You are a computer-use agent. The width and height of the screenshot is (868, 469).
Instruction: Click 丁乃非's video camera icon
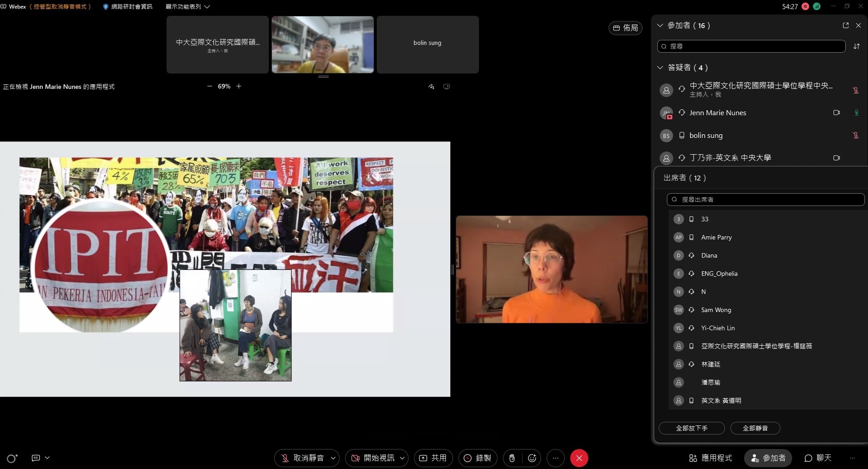[836, 158]
